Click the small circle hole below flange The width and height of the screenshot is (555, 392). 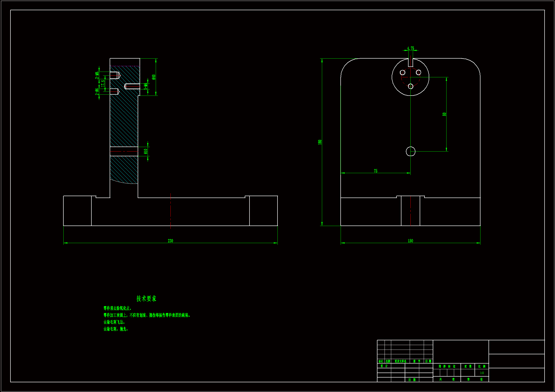pyautogui.click(x=410, y=152)
